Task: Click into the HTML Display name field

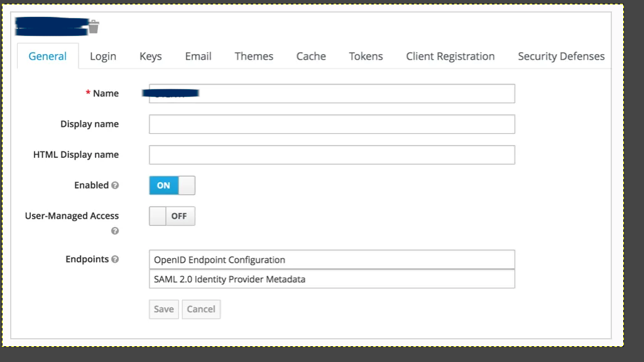Action: point(332,155)
